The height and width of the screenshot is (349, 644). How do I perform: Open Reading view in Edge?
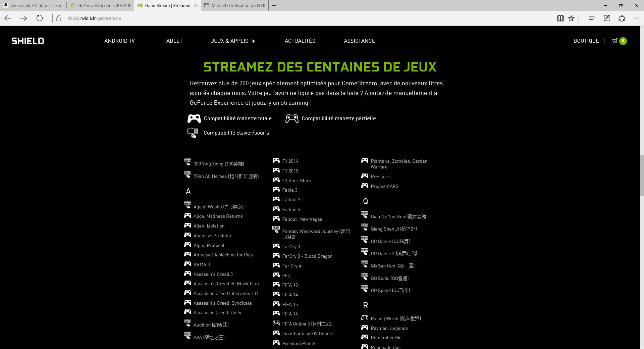pos(560,18)
